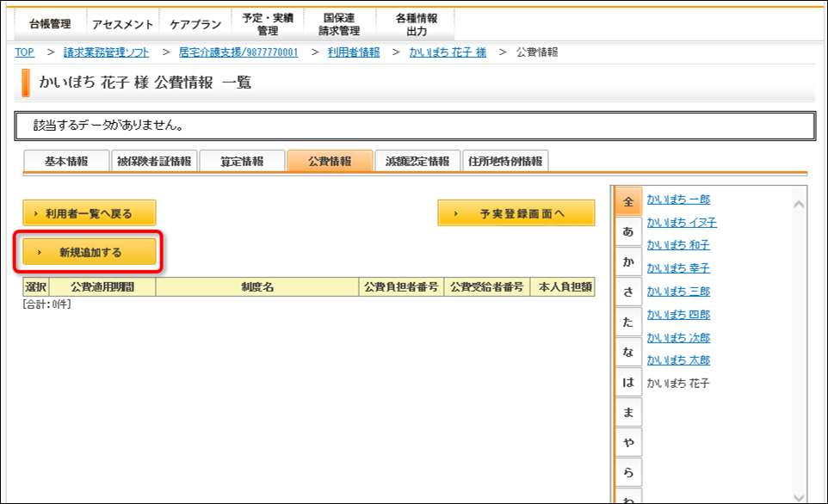
Task: Click the current user かいぽち 花子 text
Action: click(678, 383)
